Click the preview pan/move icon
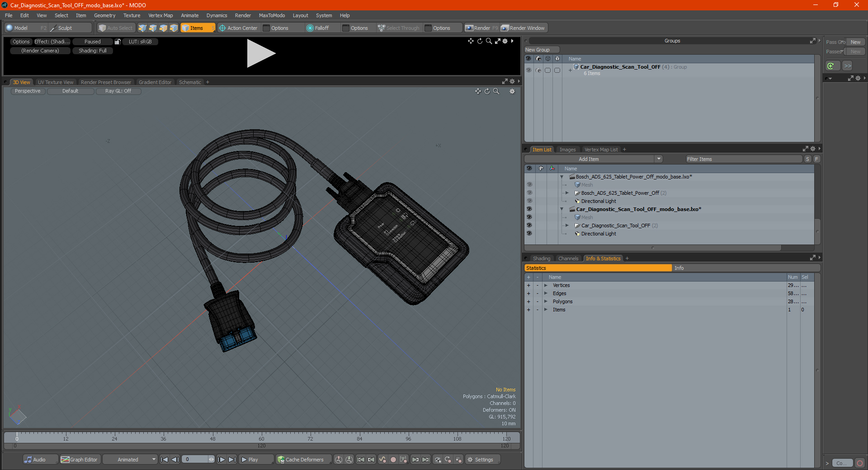Viewport: 868px width, 470px height. click(x=471, y=41)
